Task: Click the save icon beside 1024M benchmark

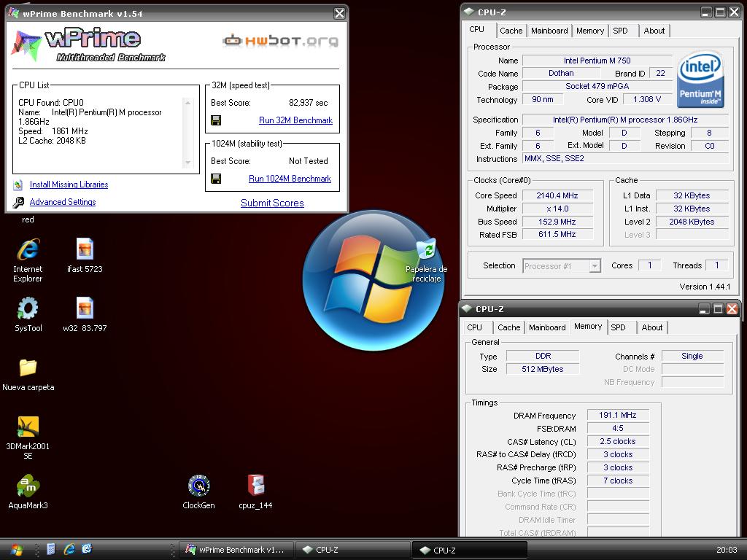Action: [x=216, y=179]
